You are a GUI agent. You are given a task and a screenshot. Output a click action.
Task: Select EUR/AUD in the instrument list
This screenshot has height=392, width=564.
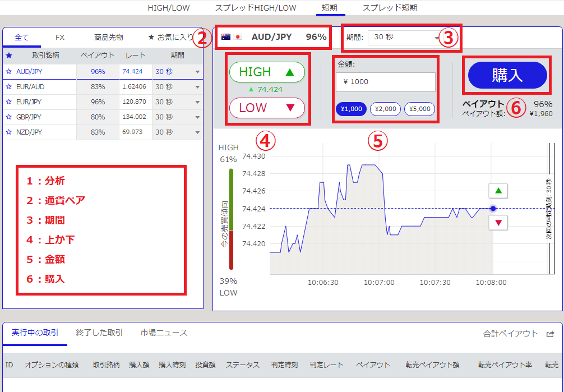tap(31, 87)
